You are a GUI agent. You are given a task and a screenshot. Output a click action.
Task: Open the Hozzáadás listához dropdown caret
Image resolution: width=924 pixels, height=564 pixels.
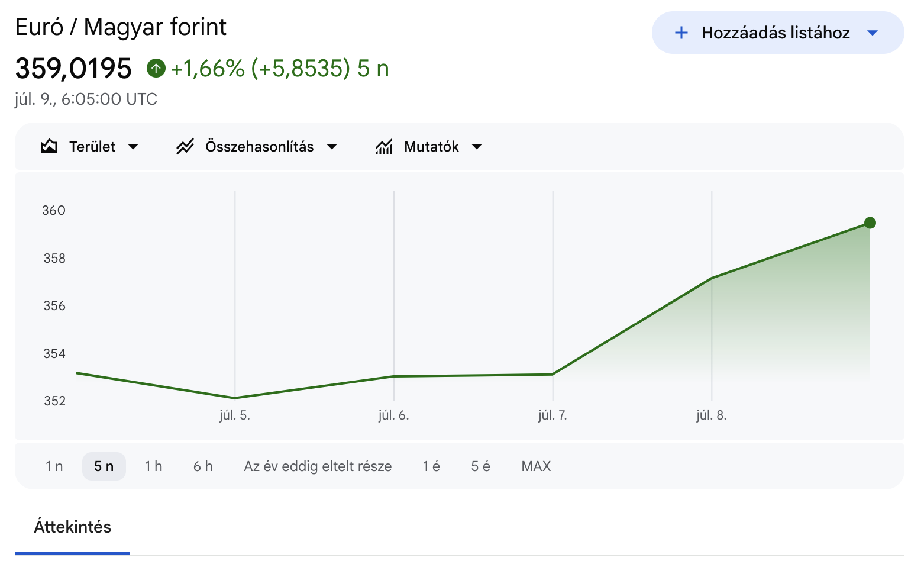click(873, 33)
